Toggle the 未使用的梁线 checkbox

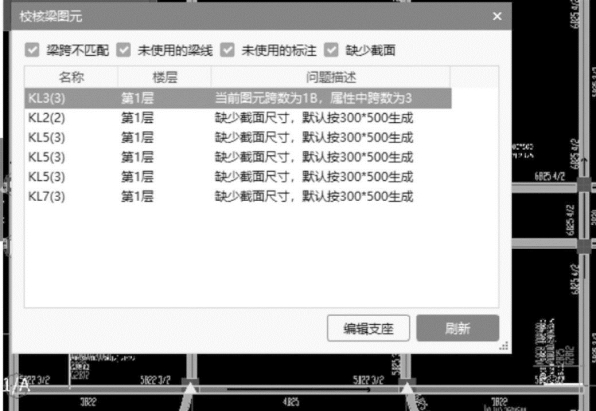click(x=124, y=50)
